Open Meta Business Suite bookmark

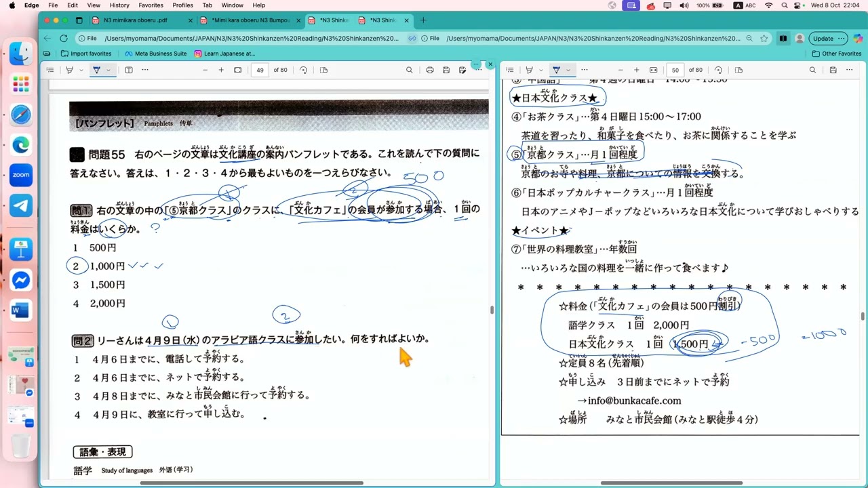tap(155, 54)
